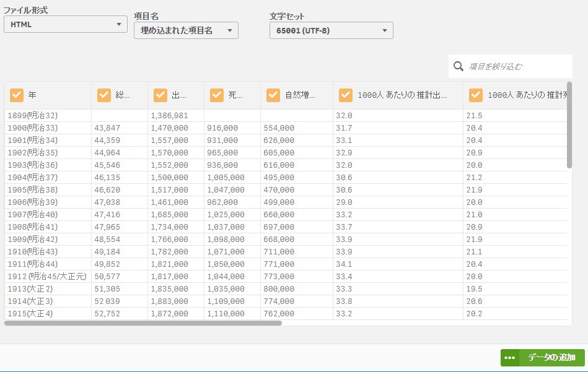
Task: Click the 1915(大正4) year cell
Action: point(30,314)
